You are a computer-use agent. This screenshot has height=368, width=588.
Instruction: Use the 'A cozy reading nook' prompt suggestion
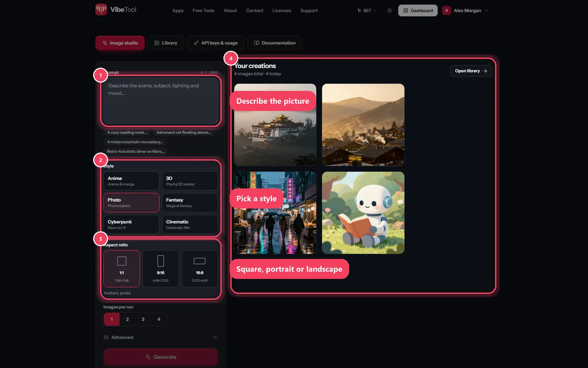coord(127,132)
